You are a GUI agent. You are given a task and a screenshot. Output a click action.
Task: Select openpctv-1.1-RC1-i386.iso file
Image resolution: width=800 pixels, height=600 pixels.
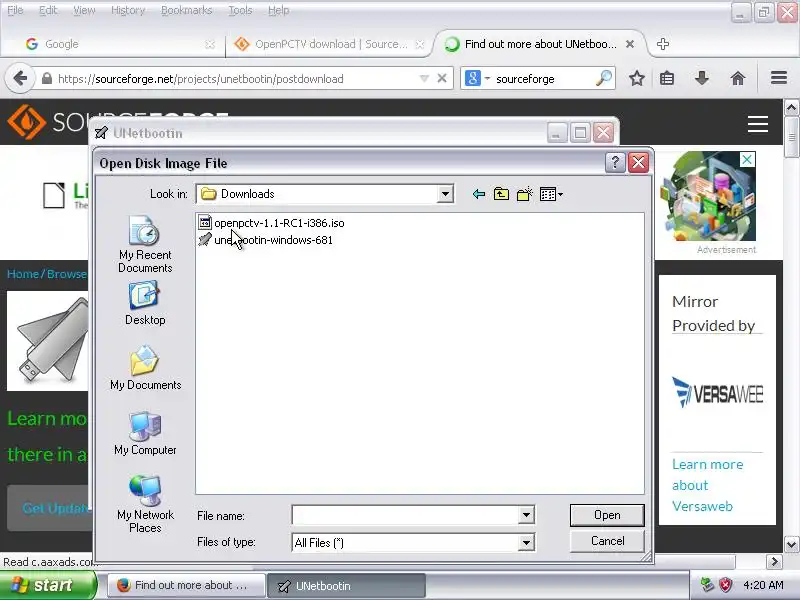(271, 223)
